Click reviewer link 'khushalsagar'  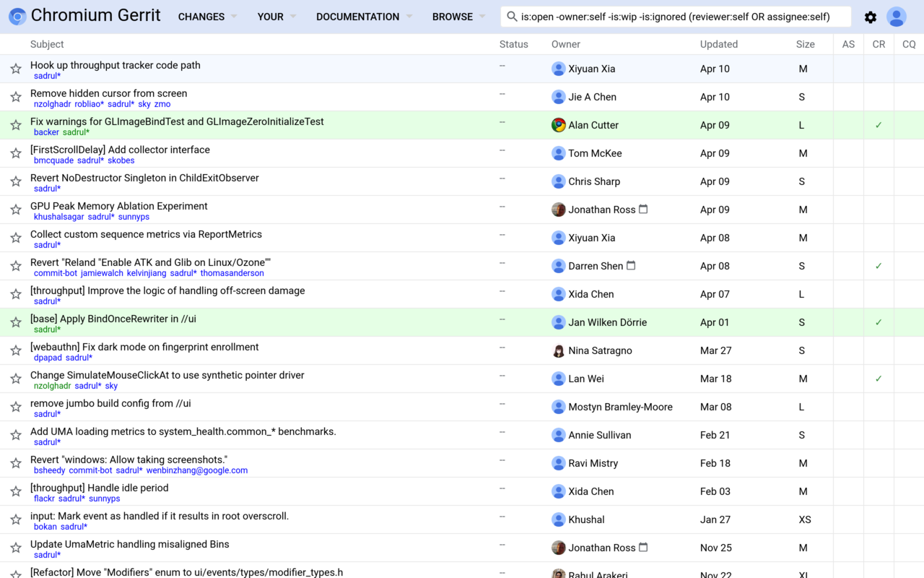pyautogui.click(x=59, y=217)
